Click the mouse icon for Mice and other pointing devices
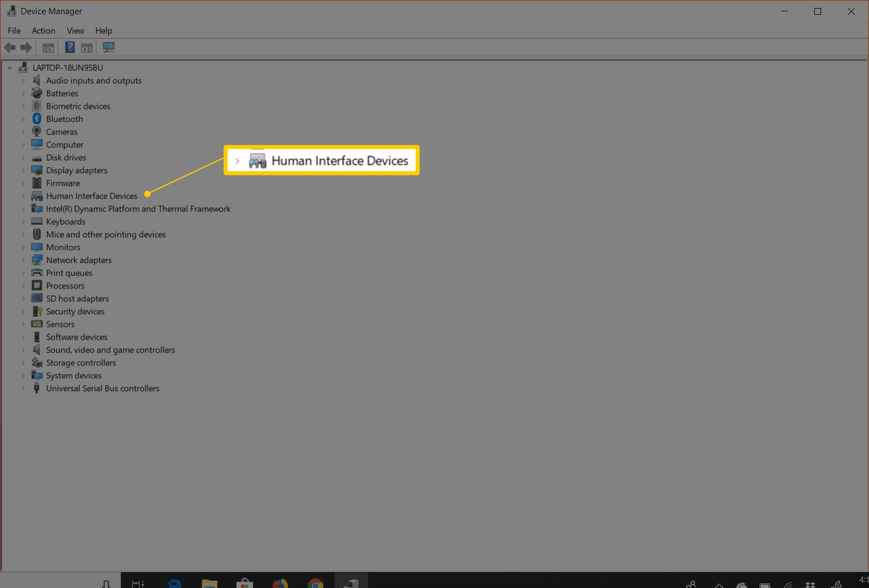 [x=36, y=234]
